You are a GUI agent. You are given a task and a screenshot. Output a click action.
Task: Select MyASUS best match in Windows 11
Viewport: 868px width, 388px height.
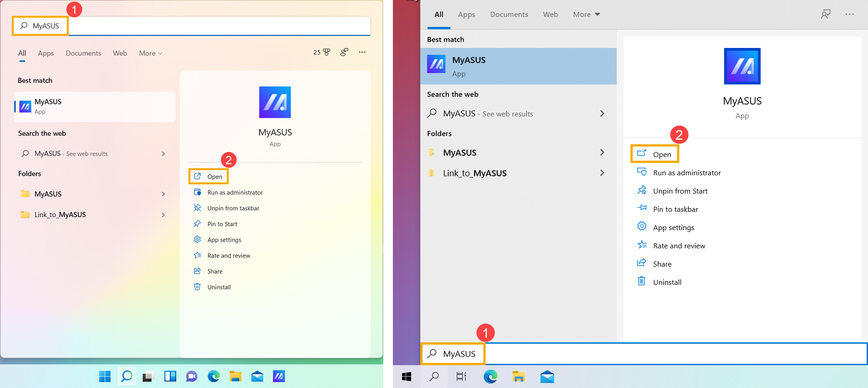pyautogui.click(x=95, y=107)
